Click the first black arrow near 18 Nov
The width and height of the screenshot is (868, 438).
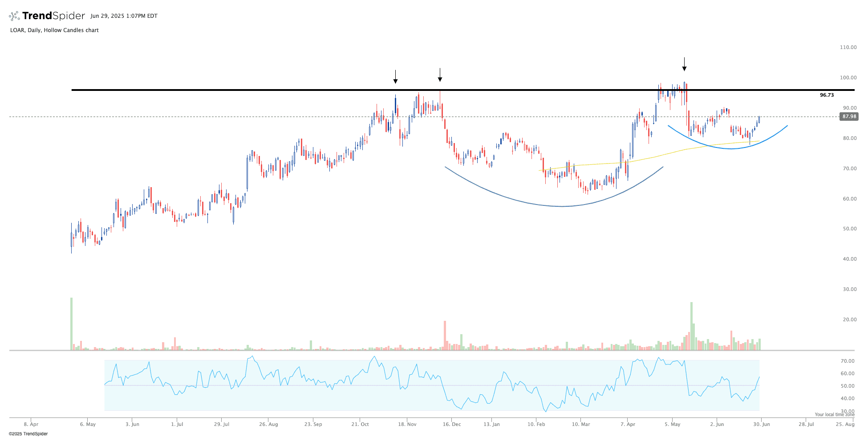[395, 77]
